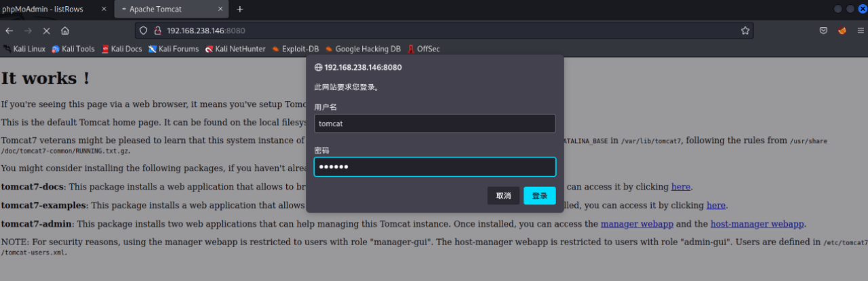Go back with the browser back arrow
868x281 pixels.
9,30
